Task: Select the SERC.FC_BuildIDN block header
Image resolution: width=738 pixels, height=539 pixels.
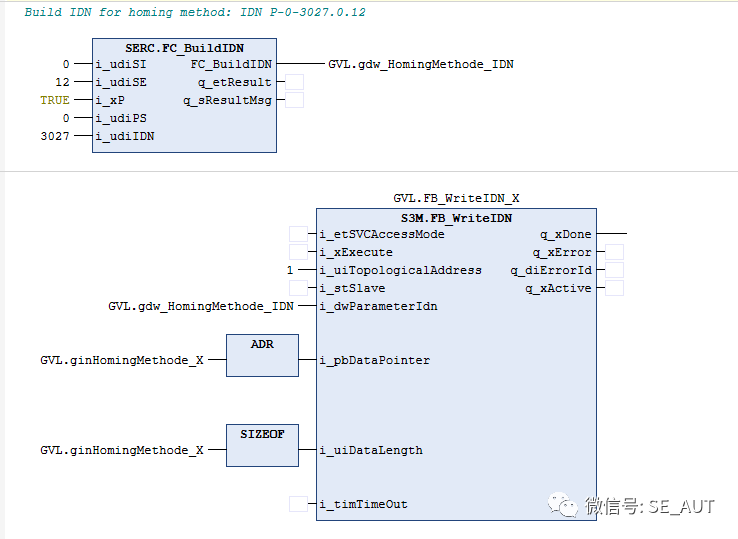Action: (184, 48)
